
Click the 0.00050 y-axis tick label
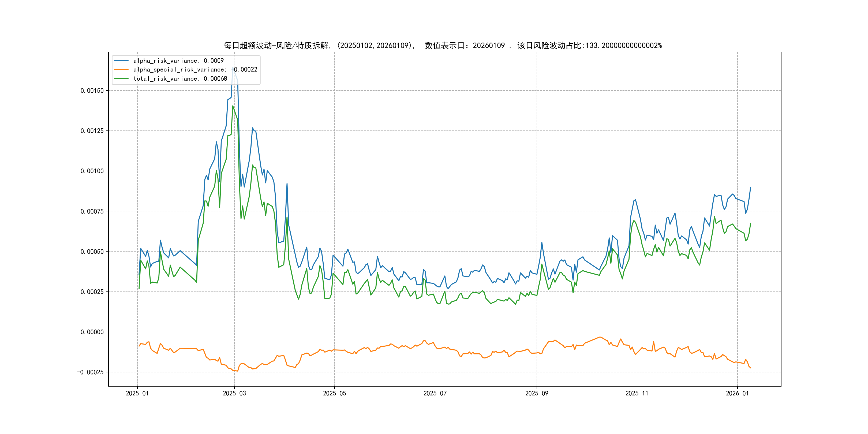(x=92, y=252)
